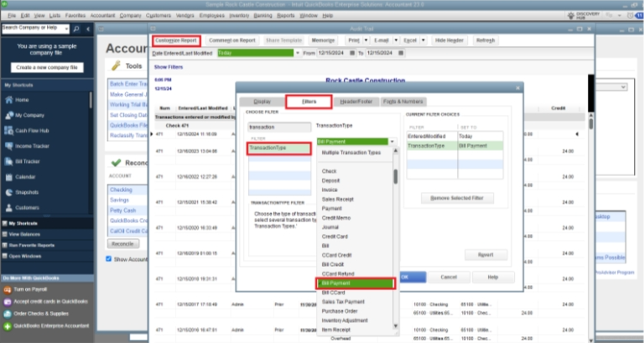The image size is (644, 343).
Task: Click the search magnifier icon beside Search Company
Action: point(76,29)
